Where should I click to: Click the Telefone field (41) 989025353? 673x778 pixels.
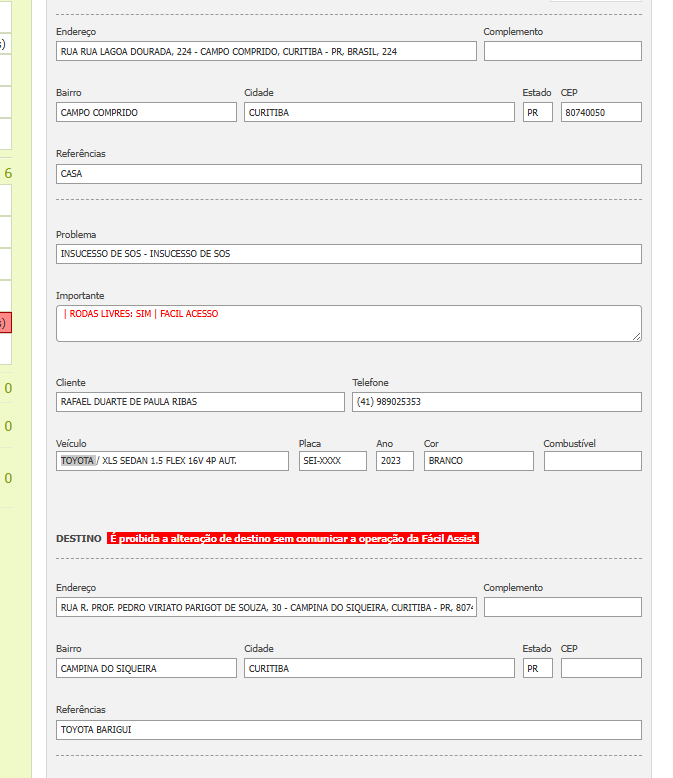click(497, 402)
